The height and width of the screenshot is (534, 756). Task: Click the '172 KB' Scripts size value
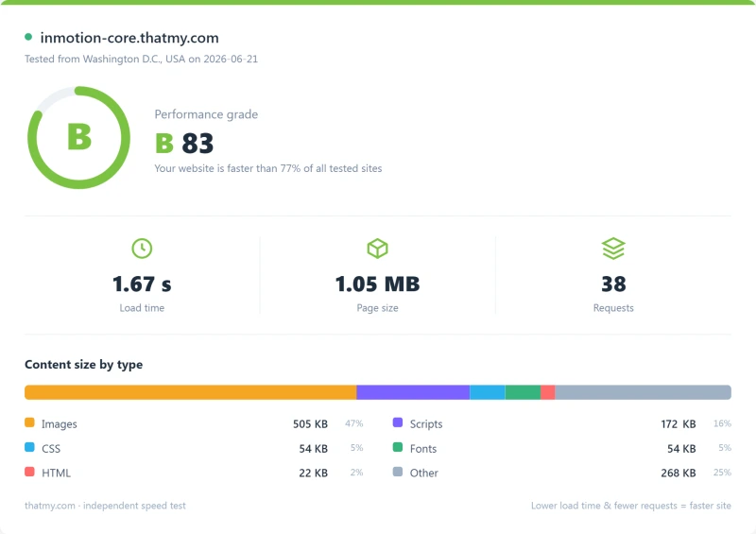tap(679, 424)
